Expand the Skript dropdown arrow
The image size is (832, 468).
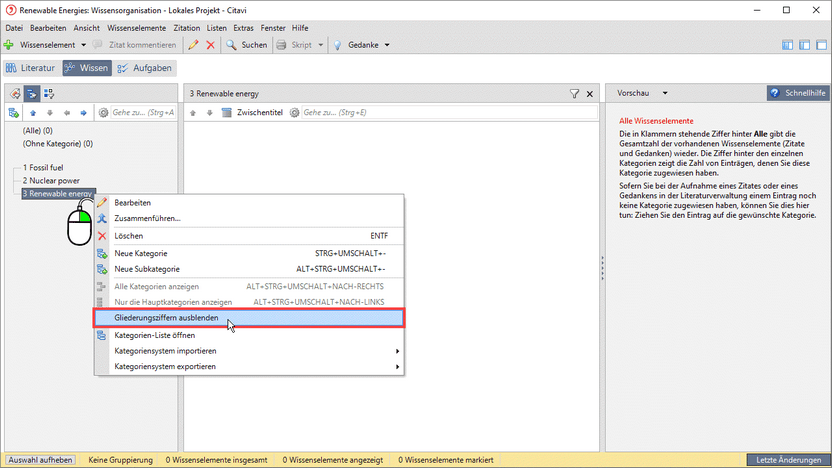click(320, 45)
